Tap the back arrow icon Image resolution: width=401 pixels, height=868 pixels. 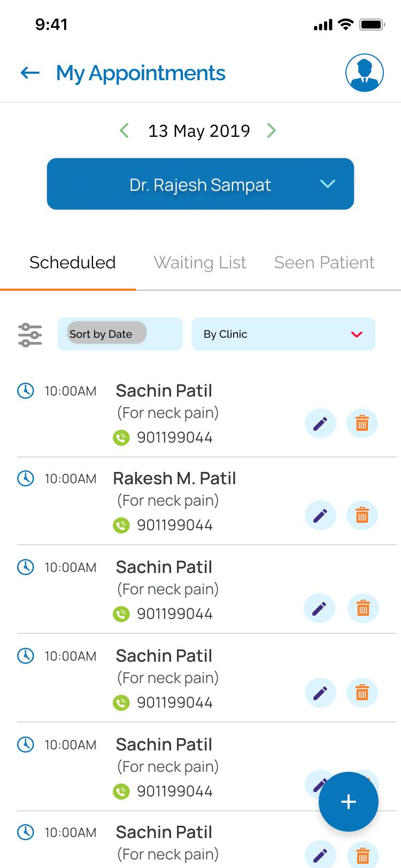click(x=30, y=73)
